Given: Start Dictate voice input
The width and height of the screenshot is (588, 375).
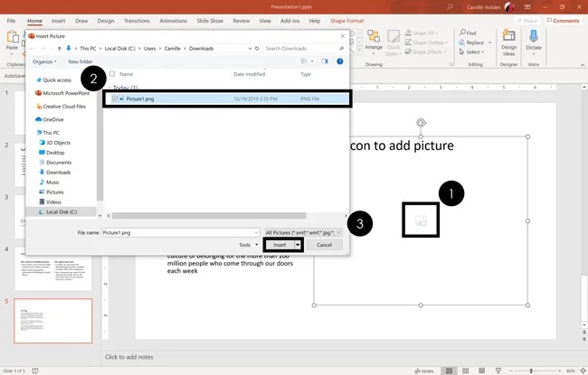Looking at the screenshot, I should pyautogui.click(x=534, y=42).
